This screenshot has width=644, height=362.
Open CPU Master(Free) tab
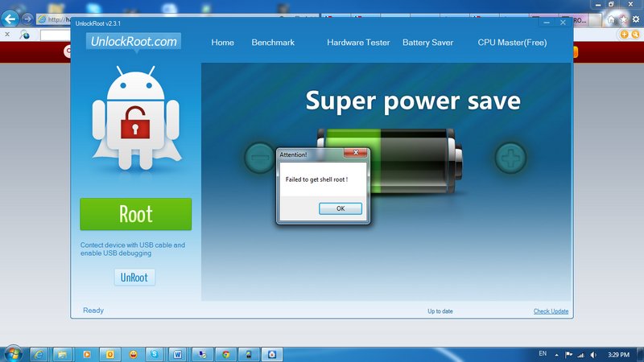click(512, 43)
